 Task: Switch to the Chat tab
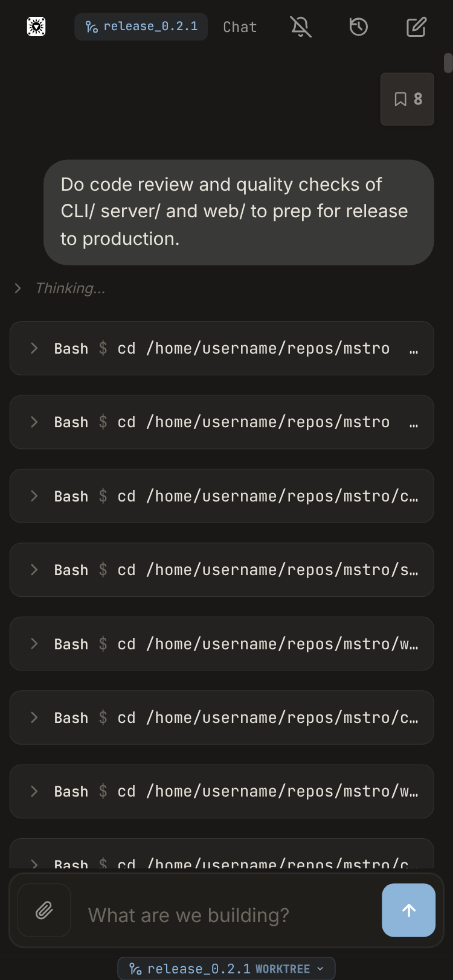pyautogui.click(x=240, y=27)
